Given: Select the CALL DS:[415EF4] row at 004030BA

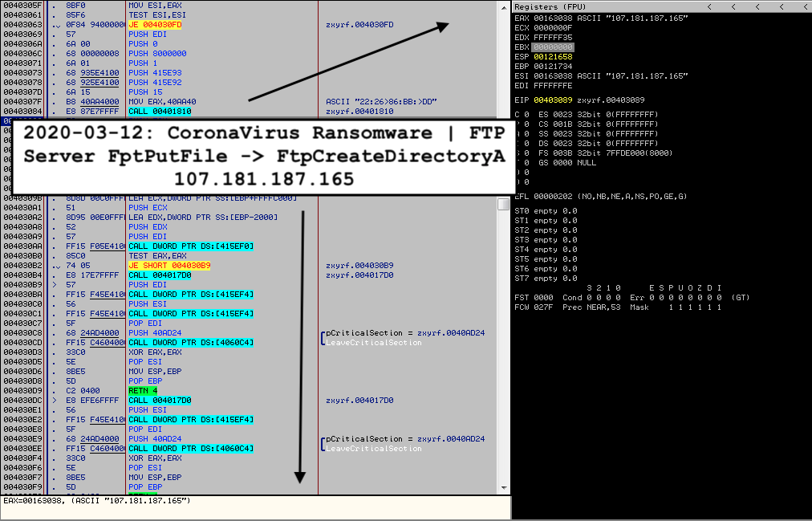Looking at the screenshot, I should [191, 295].
